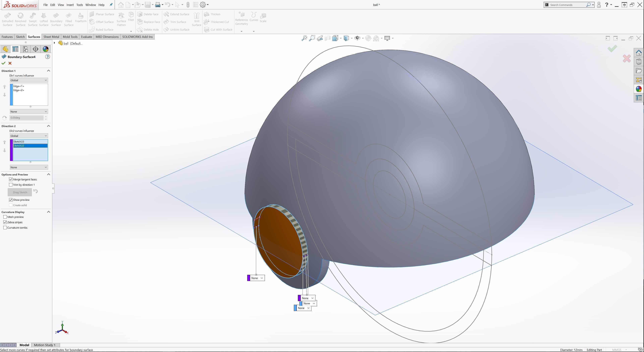
Task: Click the Print icon in toolbar
Action: click(x=158, y=5)
